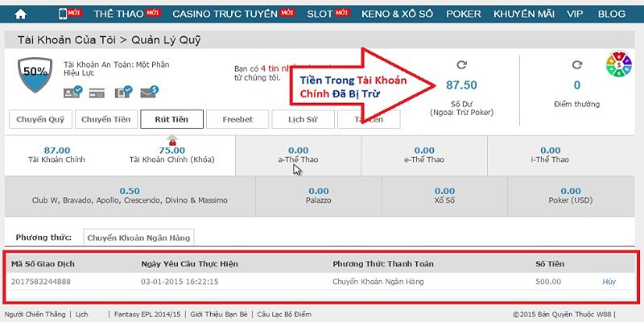The image size is (644, 322).
Task: Open the KENO & XỔ SỐ menu
Action: coord(397,14)
